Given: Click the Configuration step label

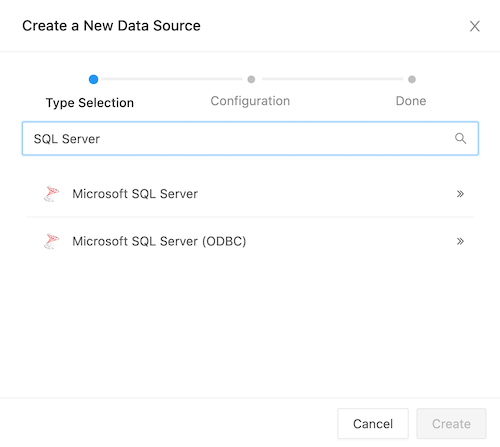Looking at the screenshot, I should pos(250,101).
